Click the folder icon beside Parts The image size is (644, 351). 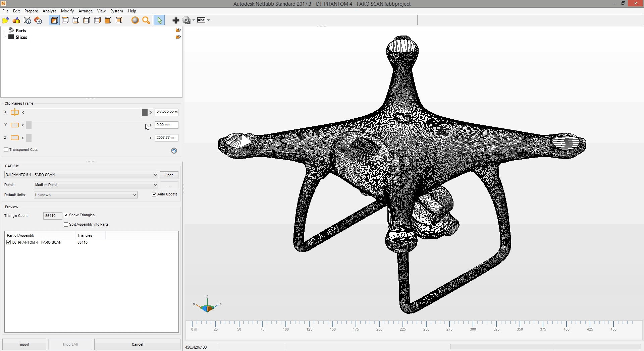click(178, 30)
